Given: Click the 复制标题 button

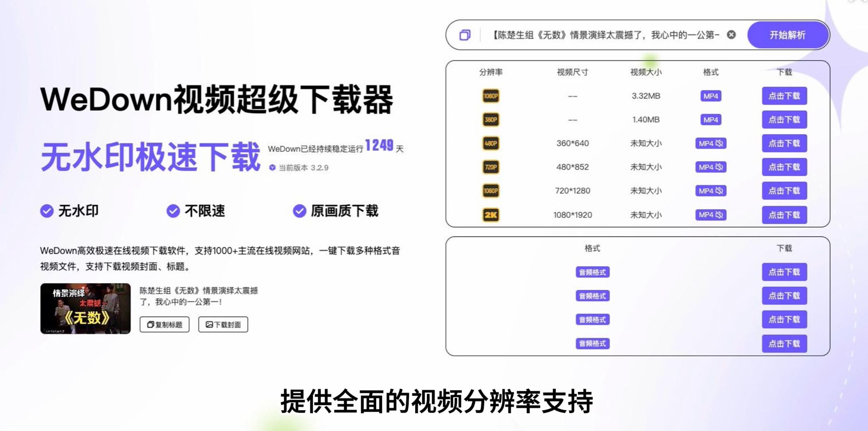Looking at the screenshot, I should click(x=165, y=325).
